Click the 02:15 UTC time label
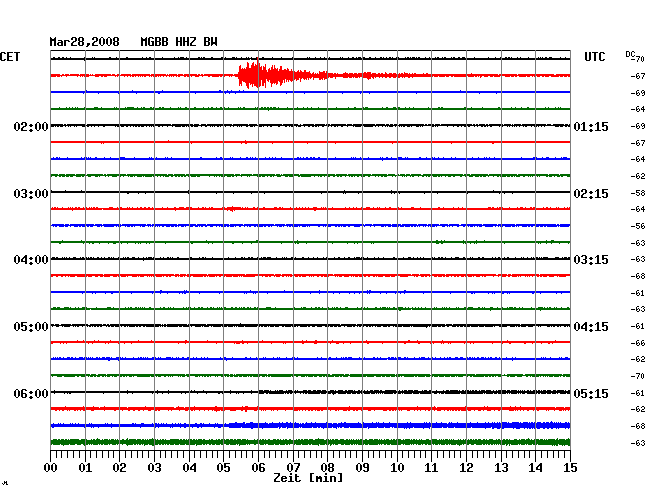Viewport: 650px width, 494px height. pos(591,194)
